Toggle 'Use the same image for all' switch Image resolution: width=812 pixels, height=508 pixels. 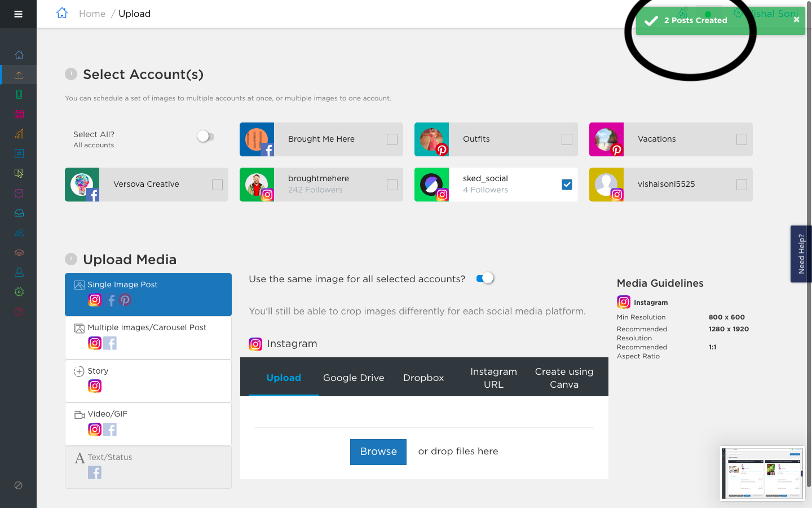click(x=485, y=278)
